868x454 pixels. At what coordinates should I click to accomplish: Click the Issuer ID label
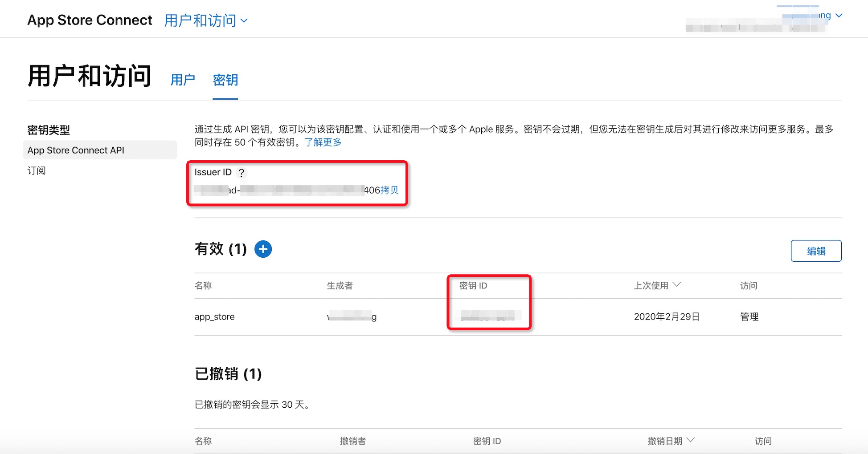[213, 172]
